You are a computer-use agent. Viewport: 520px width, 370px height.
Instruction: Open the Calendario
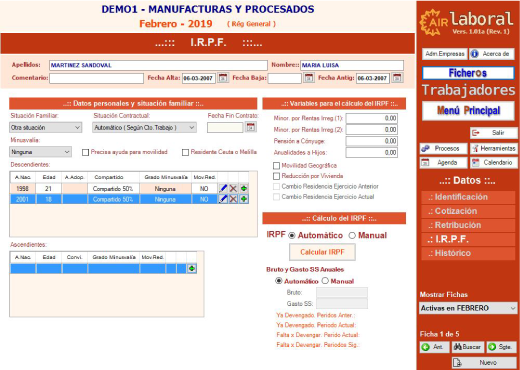(494, 163)
